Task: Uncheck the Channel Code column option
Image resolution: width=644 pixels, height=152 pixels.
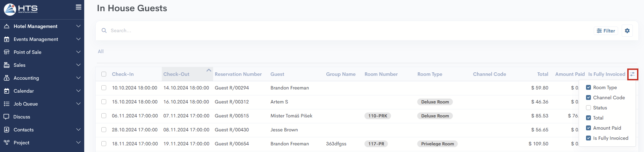Action: [x=588, y=97]
